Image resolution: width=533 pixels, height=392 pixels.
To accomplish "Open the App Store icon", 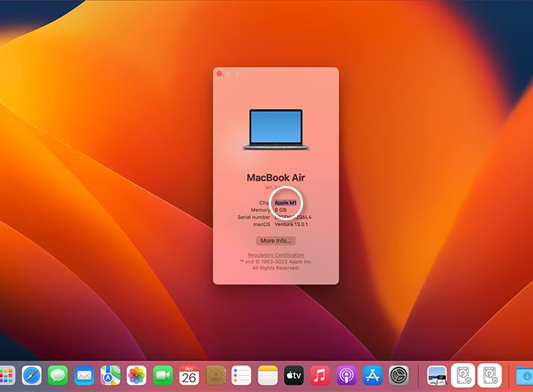I will click(373, 376).
